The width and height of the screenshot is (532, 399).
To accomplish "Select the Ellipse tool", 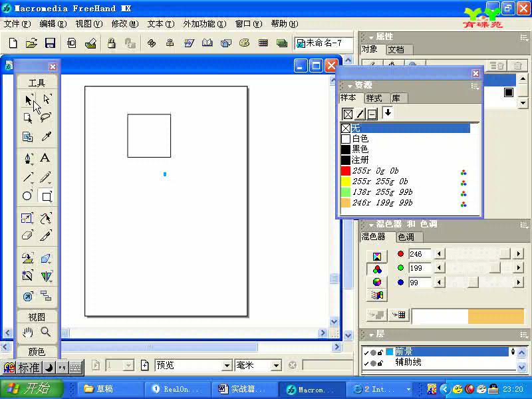I will 27,196.
